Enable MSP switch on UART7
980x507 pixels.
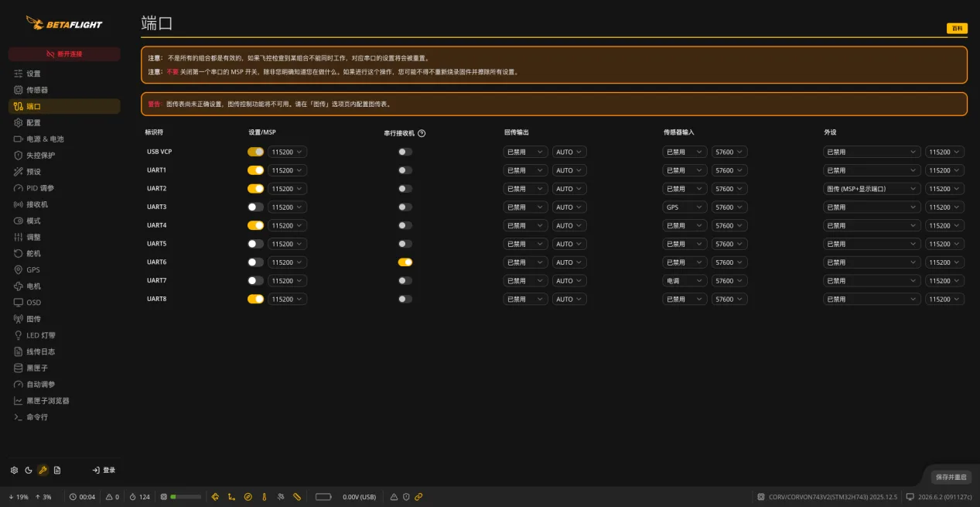click(255, 280)
